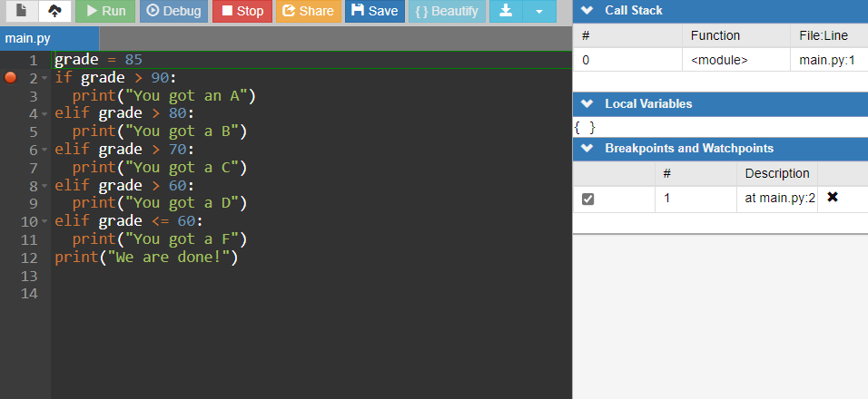
Task: Collapse the Local Variables panel
Action: (x=587, y=103)
